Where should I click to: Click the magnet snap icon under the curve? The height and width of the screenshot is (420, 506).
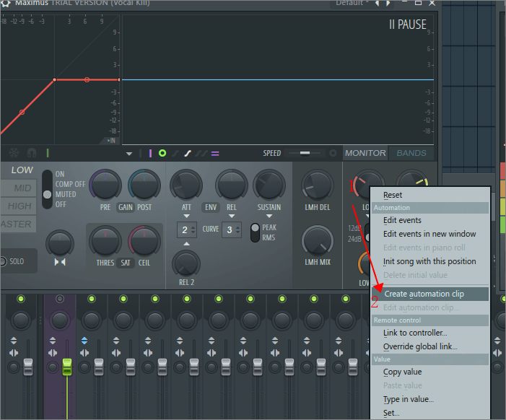coord(32,153)
